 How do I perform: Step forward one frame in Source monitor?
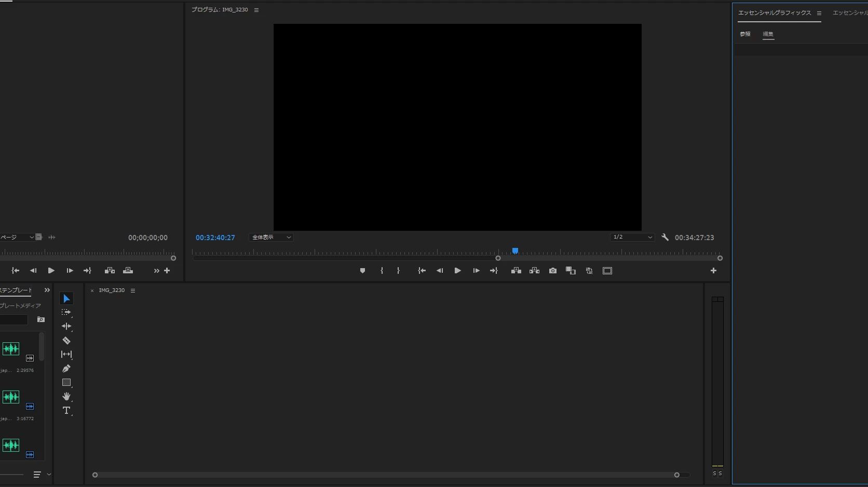(x=70, y=271)
